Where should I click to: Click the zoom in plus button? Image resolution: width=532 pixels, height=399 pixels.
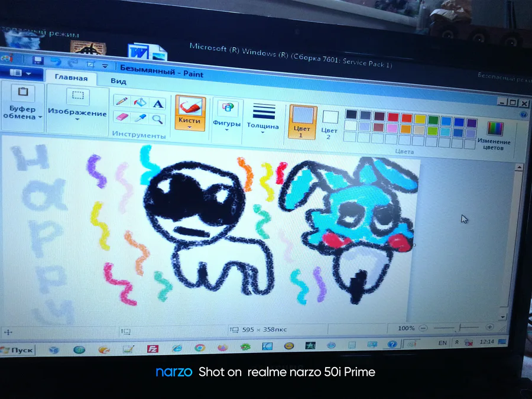coord(489,327)
